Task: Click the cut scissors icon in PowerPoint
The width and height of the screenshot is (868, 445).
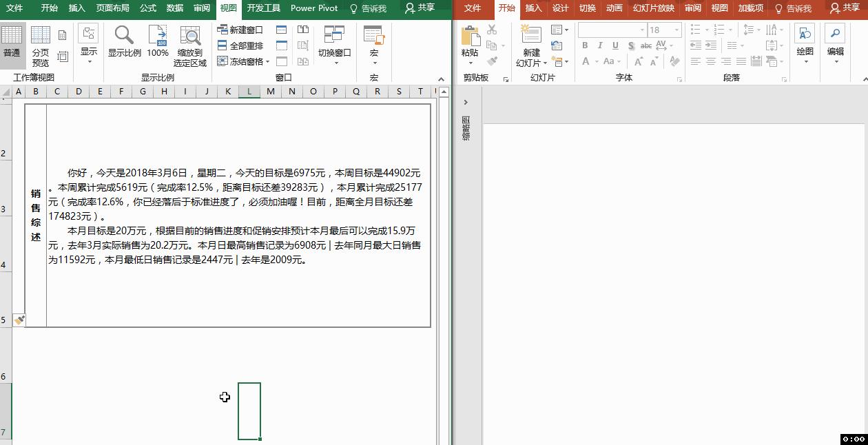Action: (492, 30)
